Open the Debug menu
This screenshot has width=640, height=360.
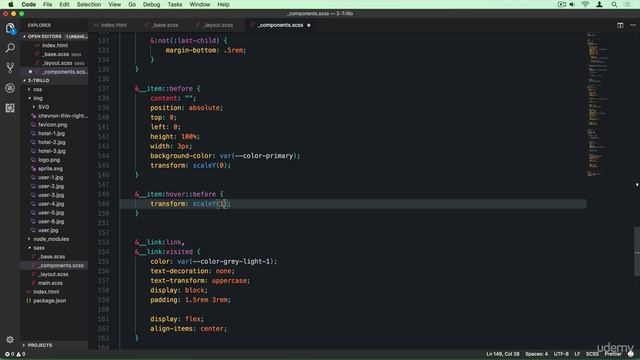coord(151,4)
